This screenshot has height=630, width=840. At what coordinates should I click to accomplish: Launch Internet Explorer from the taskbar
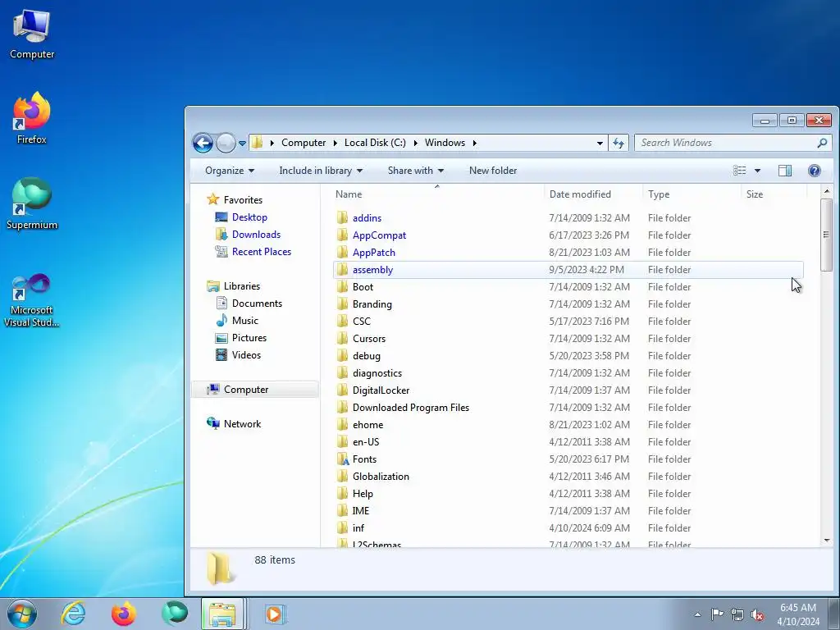[73, 614]
